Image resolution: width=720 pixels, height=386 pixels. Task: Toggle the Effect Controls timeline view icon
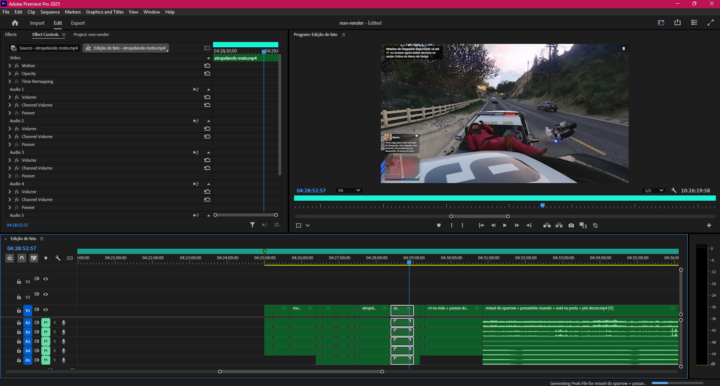coord(207,48)
